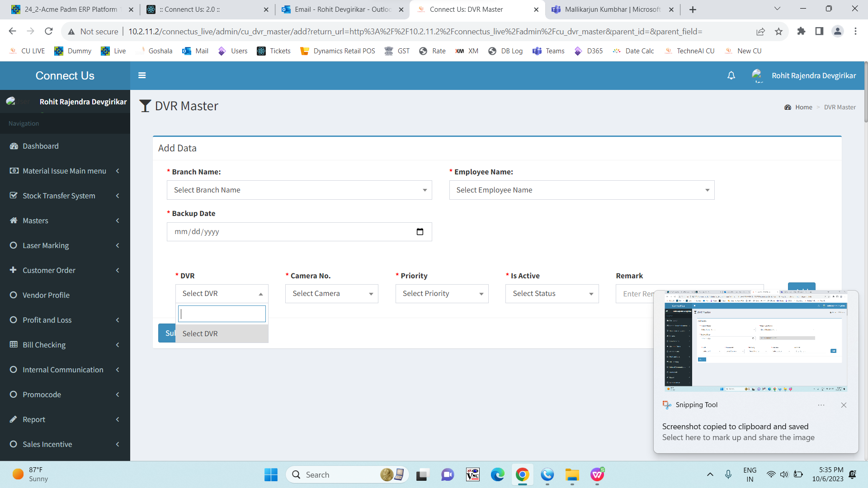Open DB Log bookmark
The width and height of the screenshot is (868, 488).
tap(505, 51)
